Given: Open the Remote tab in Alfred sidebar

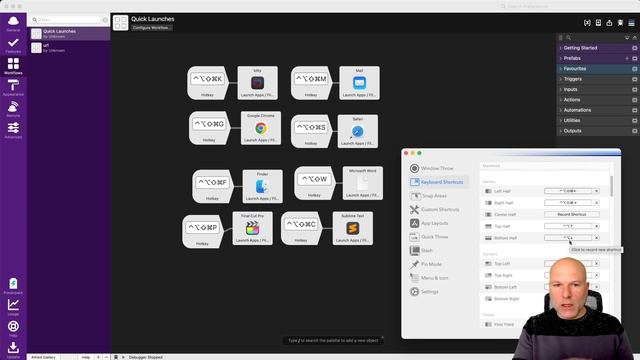Looking at the screenshot, I should pyautogui.click(x=13, y=109).
